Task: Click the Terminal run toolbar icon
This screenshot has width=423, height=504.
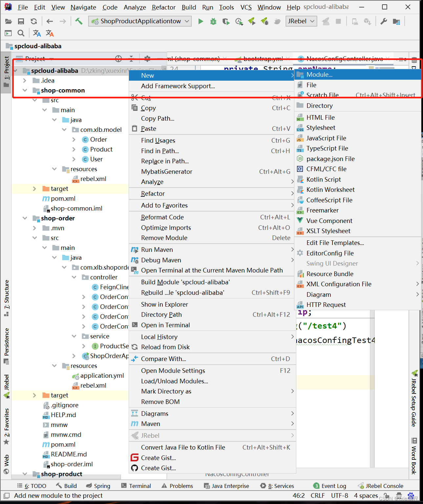Action: pos(8,33)
